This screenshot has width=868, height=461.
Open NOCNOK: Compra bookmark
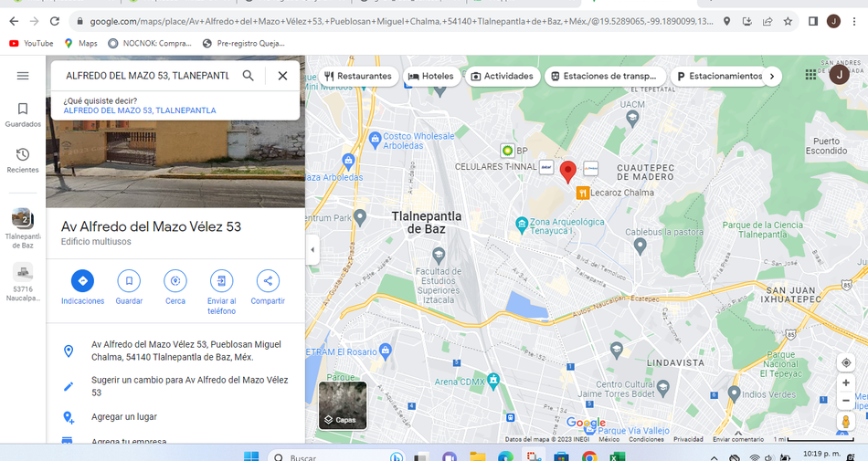point(150,43)
